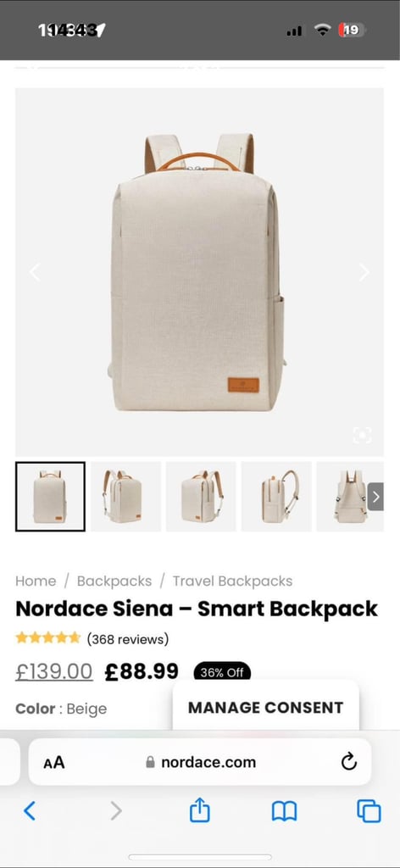Go to Travel Backpacks breadcrumb

232,581
